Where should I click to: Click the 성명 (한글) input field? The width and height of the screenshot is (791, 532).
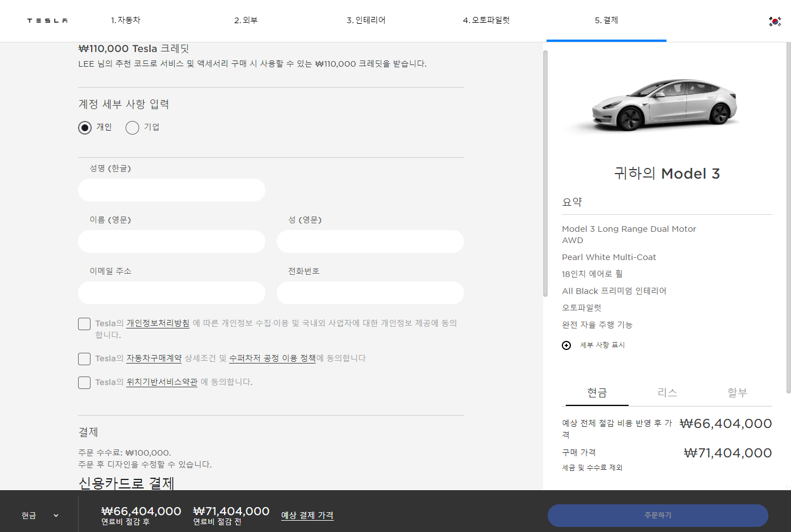[x=171, y=190]
